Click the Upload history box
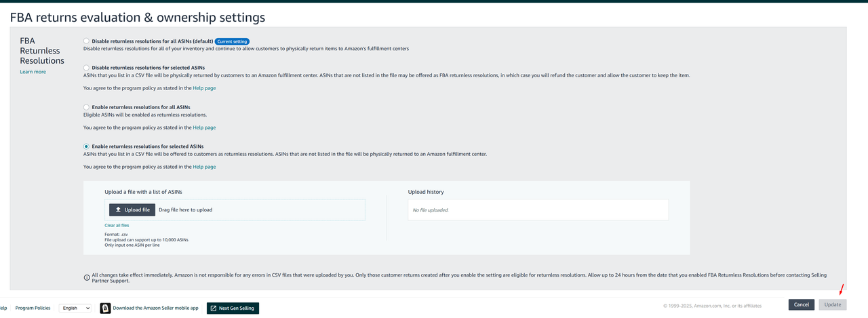 (x=538, y=210)
